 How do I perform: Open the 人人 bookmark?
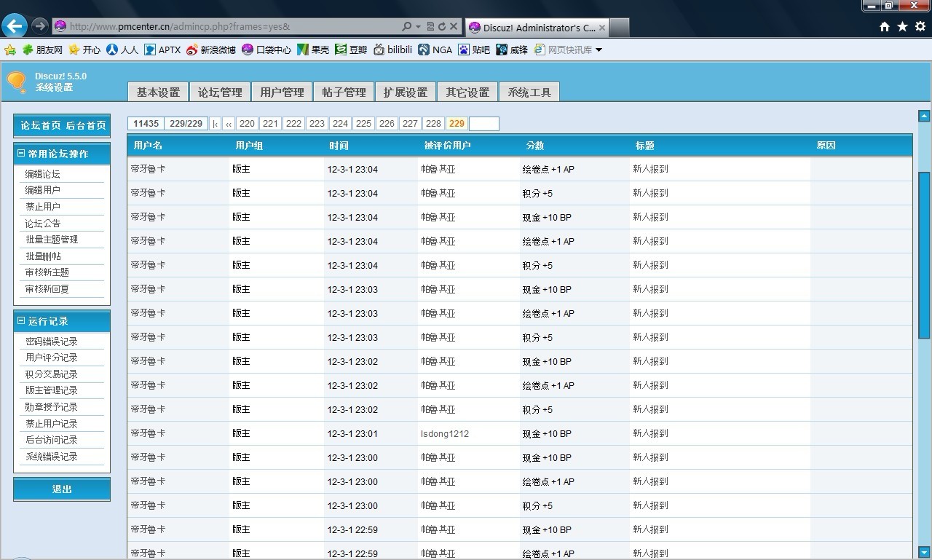click(x=122, y=50)
